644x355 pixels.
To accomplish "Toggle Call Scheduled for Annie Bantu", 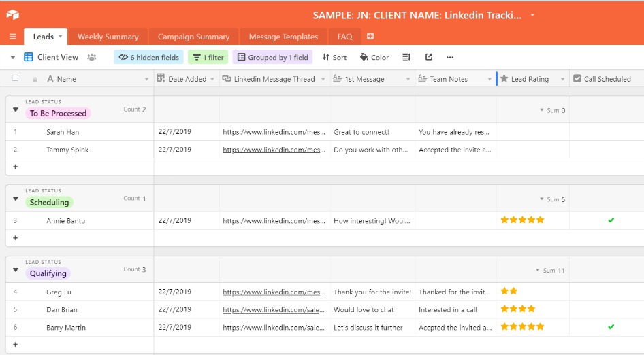I will tap(611, 220).
